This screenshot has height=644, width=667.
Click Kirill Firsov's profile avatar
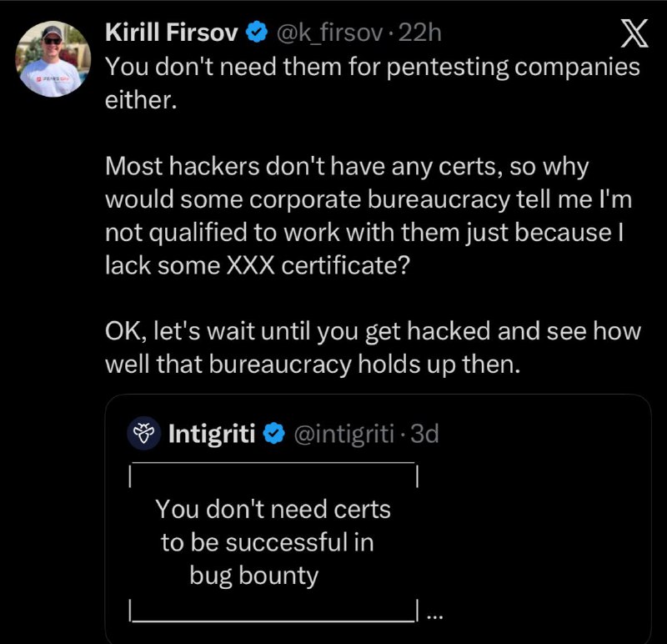point(53,60)
